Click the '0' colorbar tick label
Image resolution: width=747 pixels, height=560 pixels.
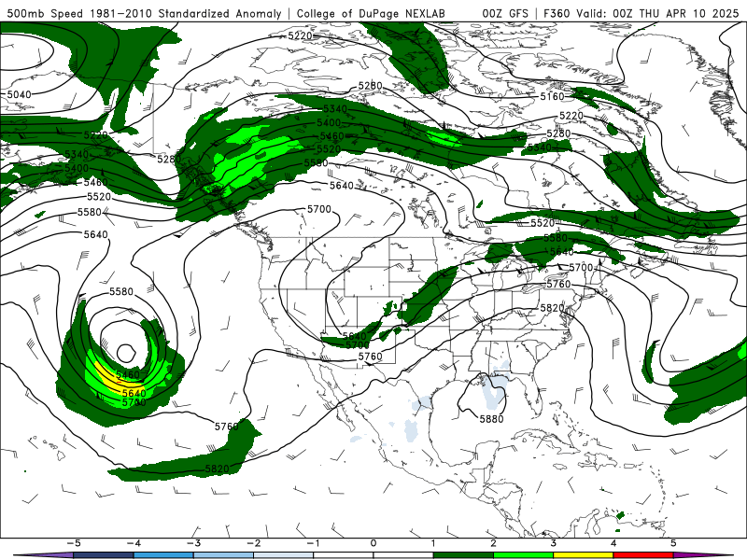point(373,543)
